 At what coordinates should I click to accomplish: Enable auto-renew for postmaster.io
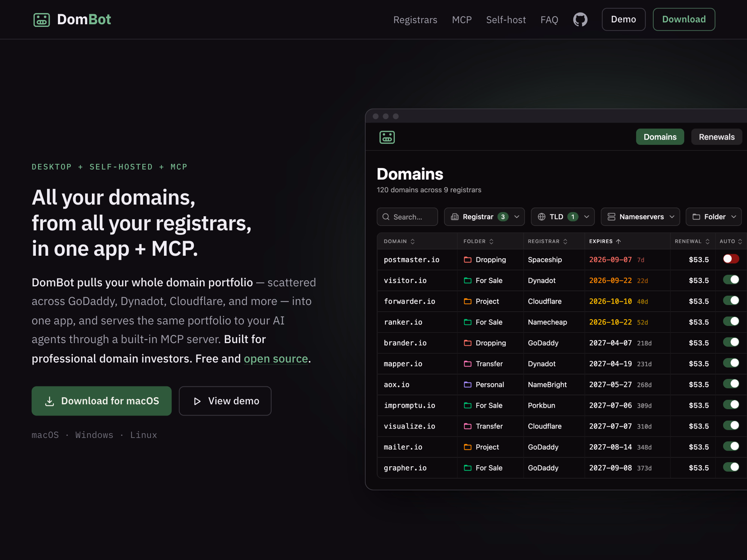click(731, 259)
